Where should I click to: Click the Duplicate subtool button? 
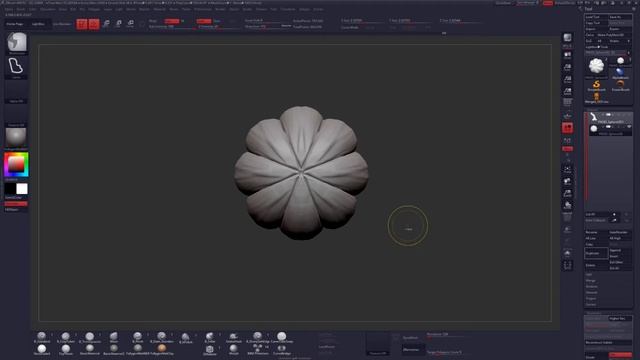pyautogui.click(x=596, y=253)
